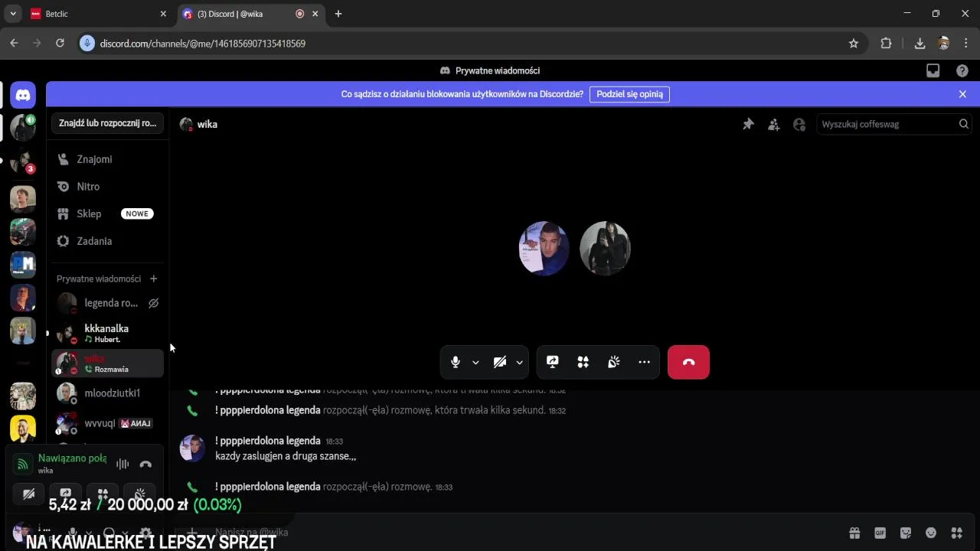
Task: Open Discord home direct messages icon
Action: point(23,96)
